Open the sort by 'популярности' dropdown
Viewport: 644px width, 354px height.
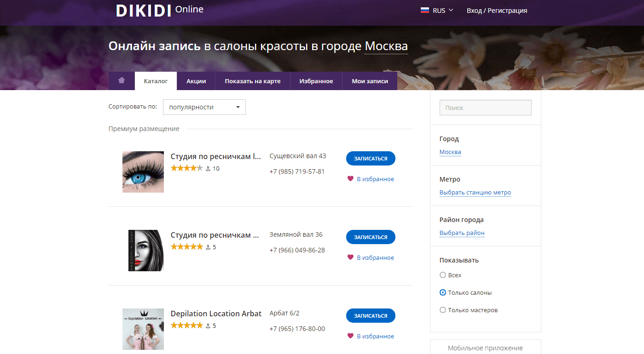pyautogui.click(x=204, y=107)
